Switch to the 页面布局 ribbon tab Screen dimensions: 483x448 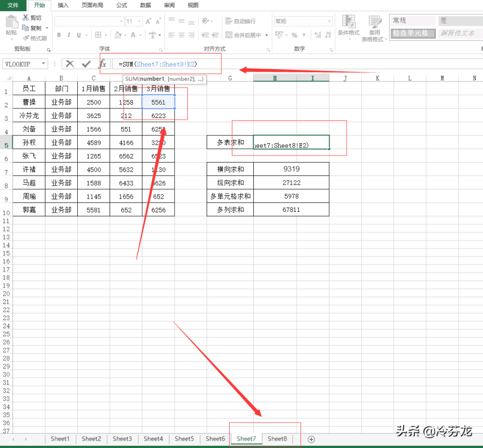(92, 5)
